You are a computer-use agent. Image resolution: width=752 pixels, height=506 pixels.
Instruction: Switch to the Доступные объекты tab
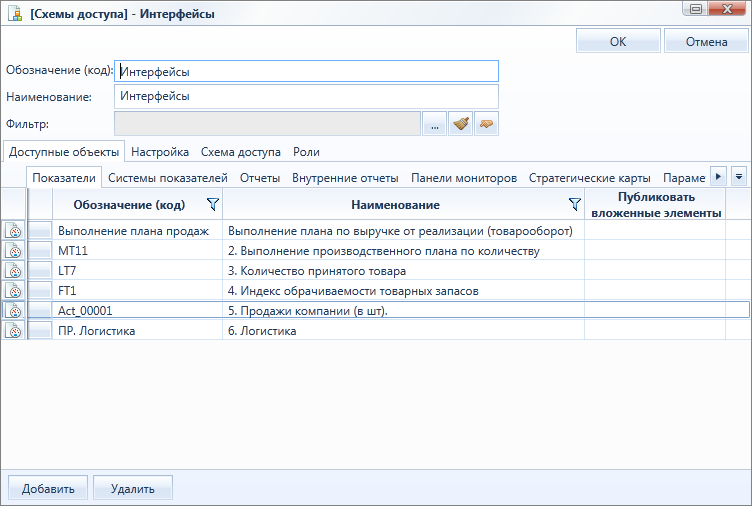point(64,152)
